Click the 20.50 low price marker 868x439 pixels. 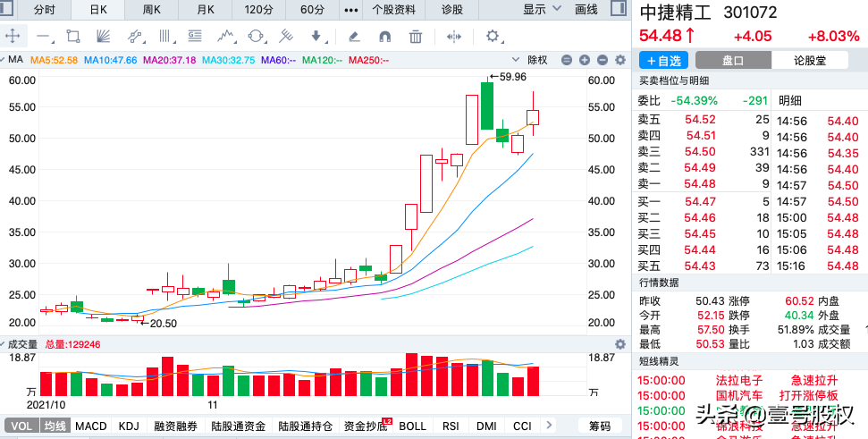coord(158,324)
